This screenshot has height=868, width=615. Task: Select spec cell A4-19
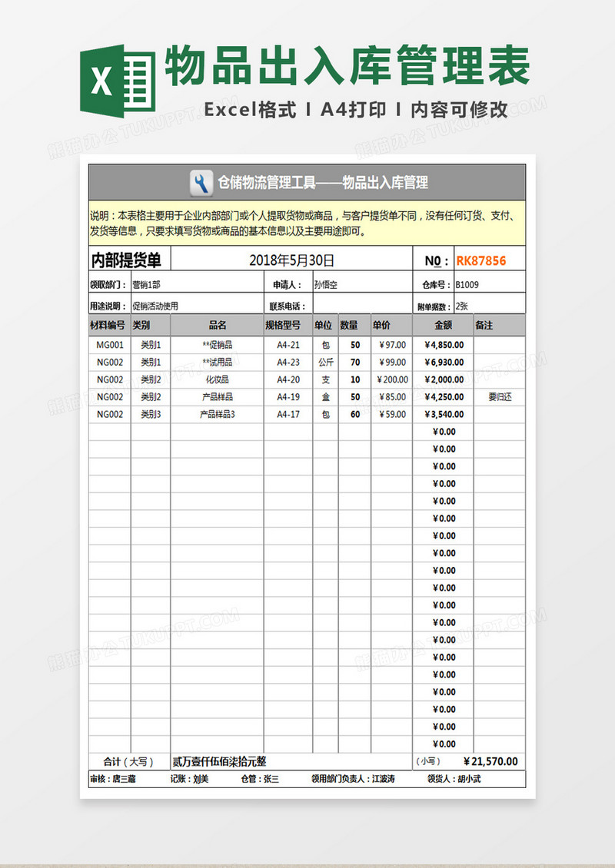[x=288, y=397]
